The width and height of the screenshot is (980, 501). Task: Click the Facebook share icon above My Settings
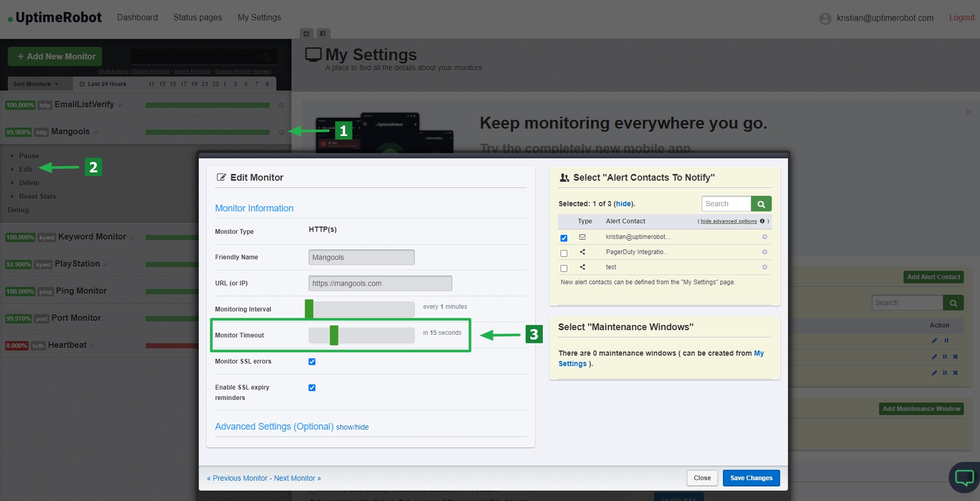[323, 33]
